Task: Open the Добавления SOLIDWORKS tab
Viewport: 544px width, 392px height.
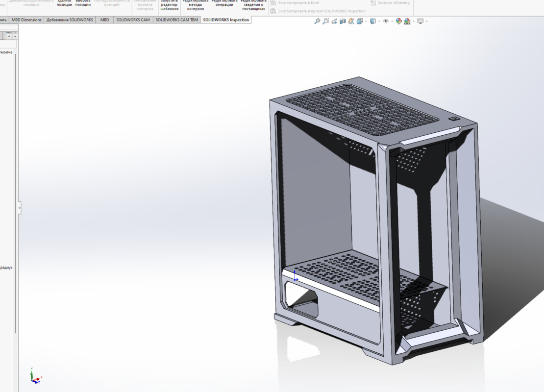Action: pyautogui.click(x=70, y=20)
